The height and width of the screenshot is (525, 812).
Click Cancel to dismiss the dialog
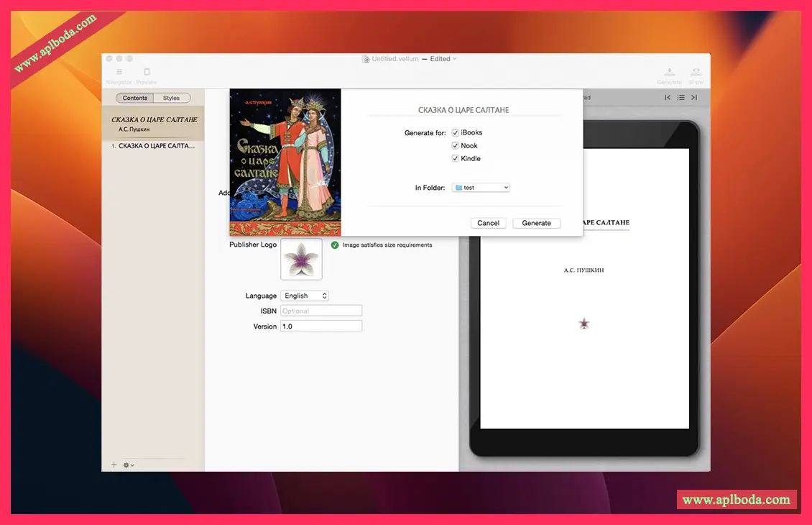pyautogui.click(x=488, y=223)
